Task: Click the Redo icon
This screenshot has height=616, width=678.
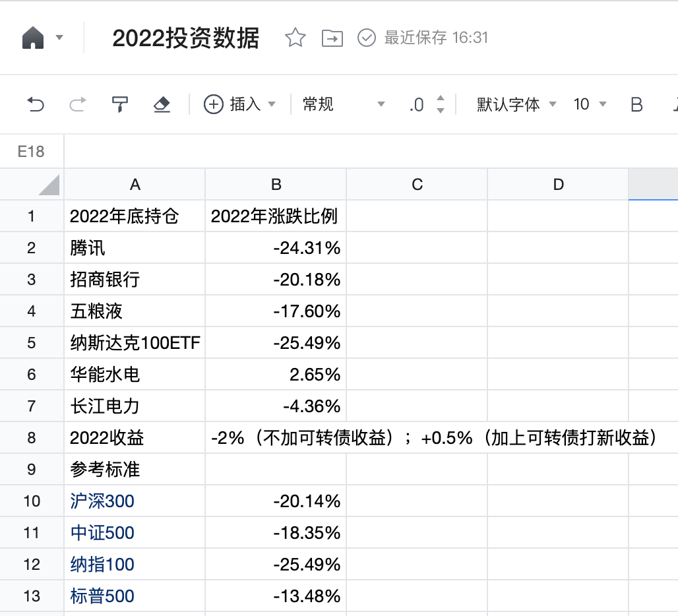Action: (x=77, y=104)
